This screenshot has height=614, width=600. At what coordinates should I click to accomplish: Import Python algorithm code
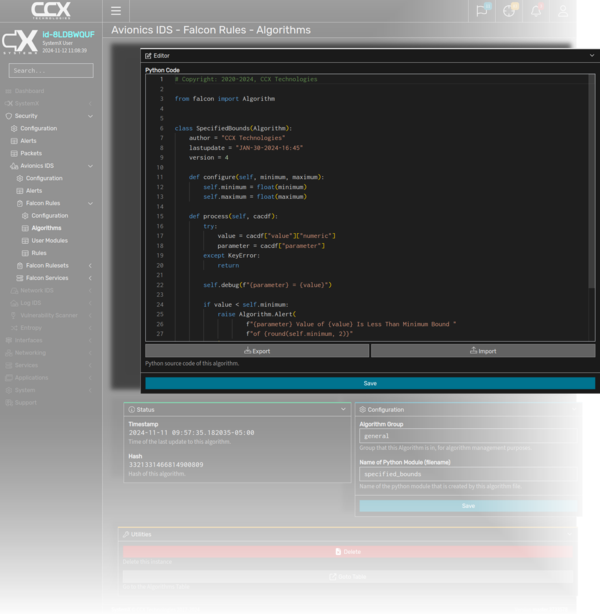coord(482,351)
